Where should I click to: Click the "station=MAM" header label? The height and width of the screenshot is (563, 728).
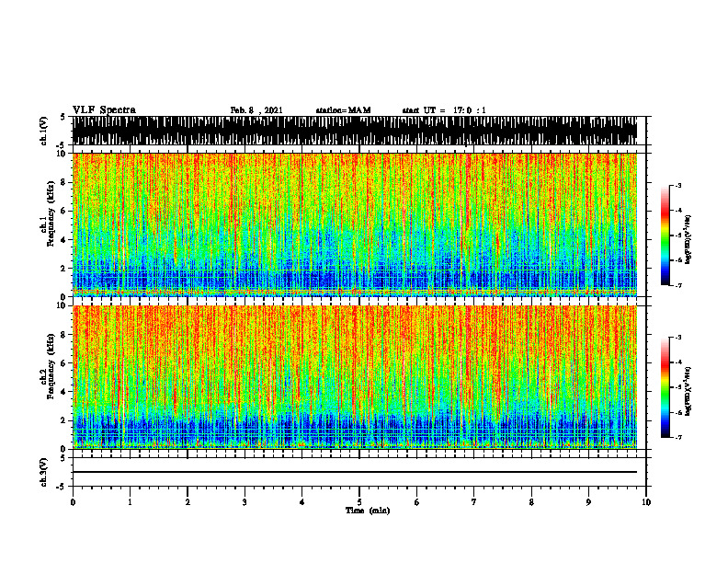click(x=343, y=110)
